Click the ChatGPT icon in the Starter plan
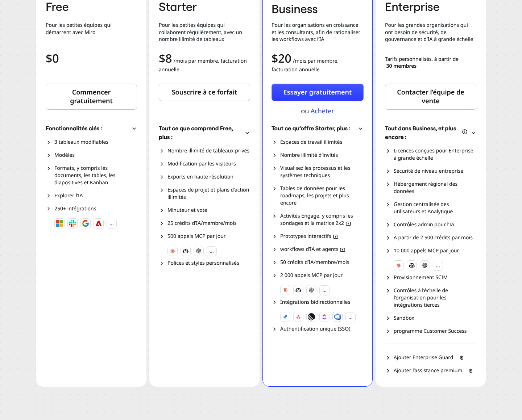 [199, 251]
